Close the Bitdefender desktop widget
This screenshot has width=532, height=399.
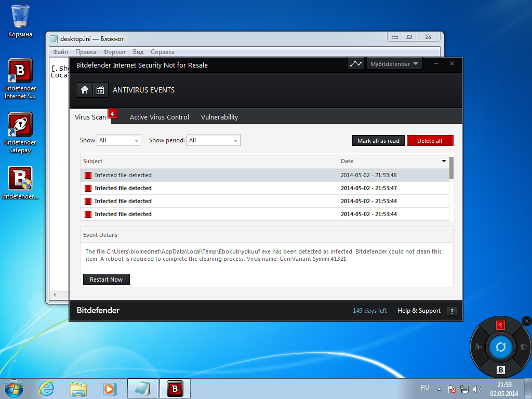pyautogui.click(x=526, y=321)
